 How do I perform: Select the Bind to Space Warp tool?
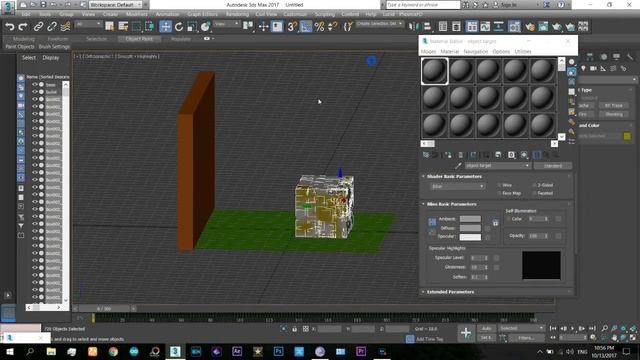(x=65, y=27)
